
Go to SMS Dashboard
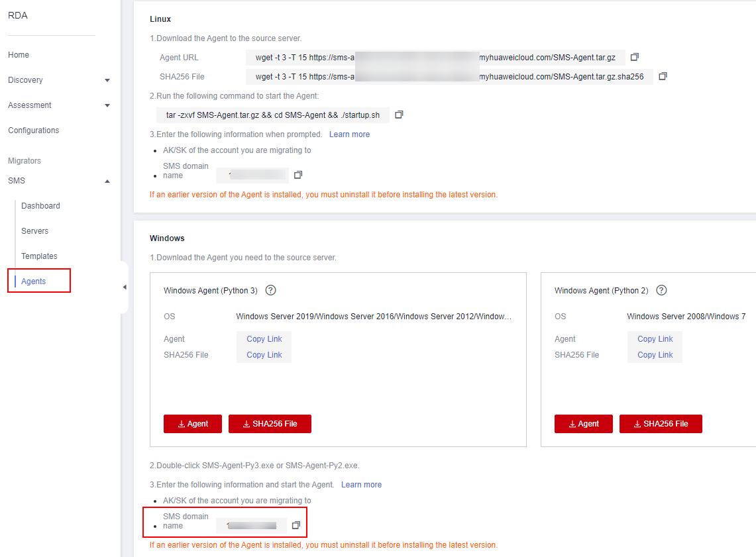(x=40, y=206)
